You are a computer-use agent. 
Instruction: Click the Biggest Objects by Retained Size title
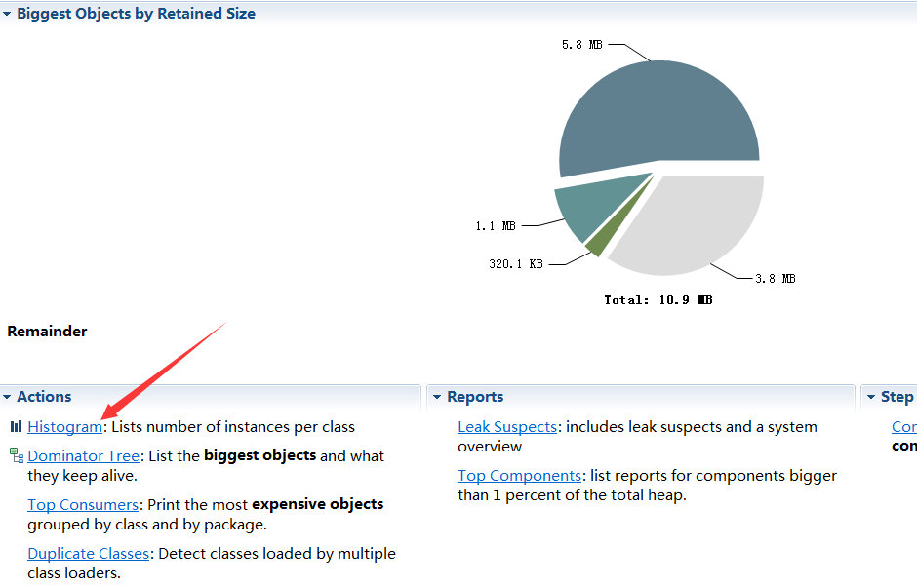[136, 14]
